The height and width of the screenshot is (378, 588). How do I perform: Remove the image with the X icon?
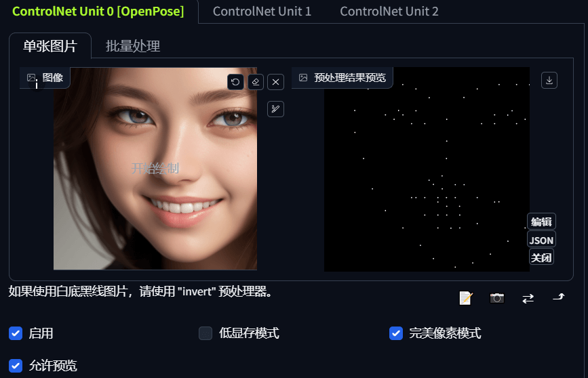coord(275,82)
